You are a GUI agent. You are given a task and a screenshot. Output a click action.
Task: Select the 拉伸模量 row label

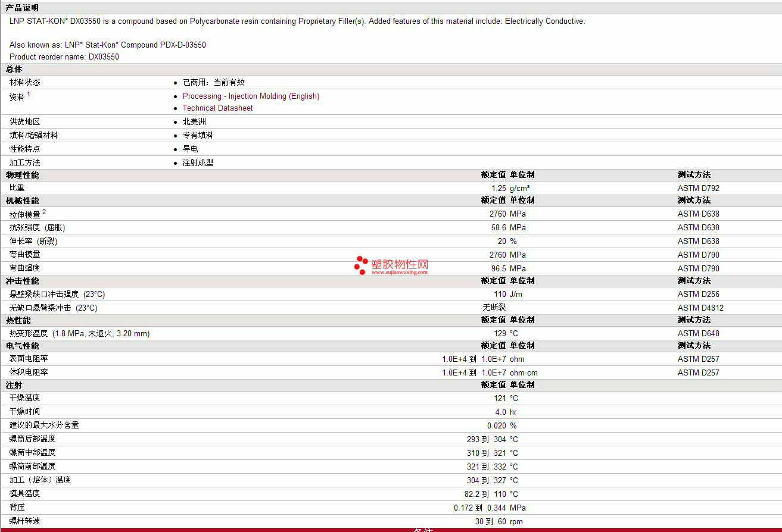point(25,214)
